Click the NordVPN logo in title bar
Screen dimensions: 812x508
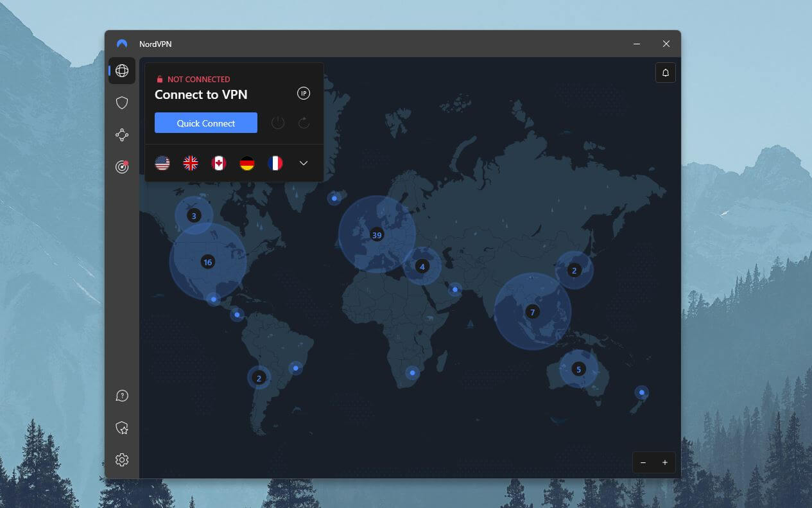point(122,44)
